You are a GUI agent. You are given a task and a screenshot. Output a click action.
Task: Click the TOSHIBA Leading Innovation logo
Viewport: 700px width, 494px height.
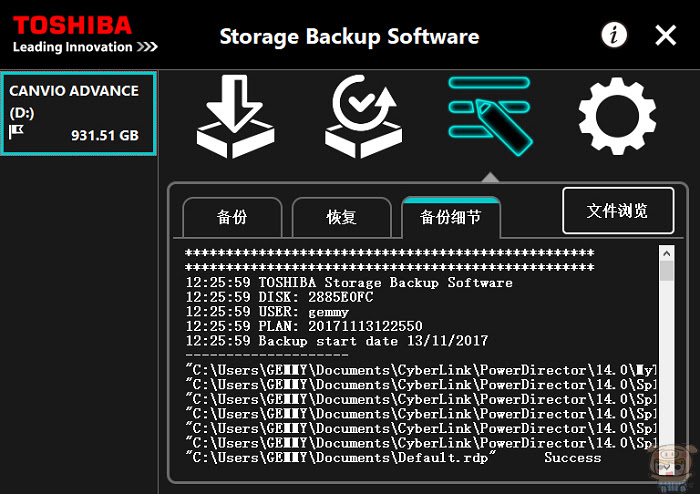(85, 35)
